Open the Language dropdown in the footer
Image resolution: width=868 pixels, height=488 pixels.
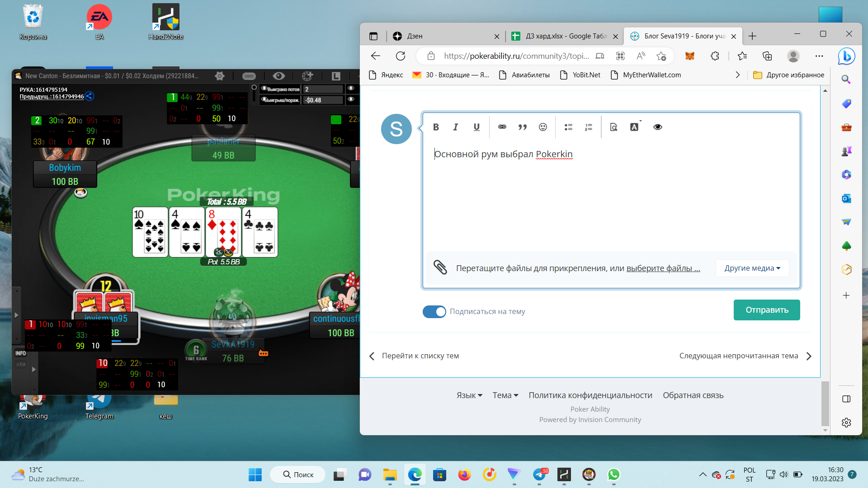[x=469, y=395]
